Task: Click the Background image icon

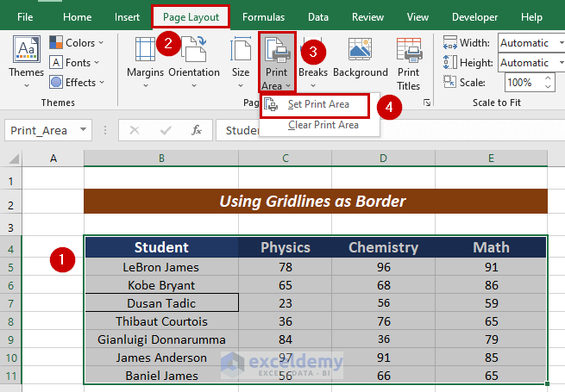Action: click(x=360, y=49)
